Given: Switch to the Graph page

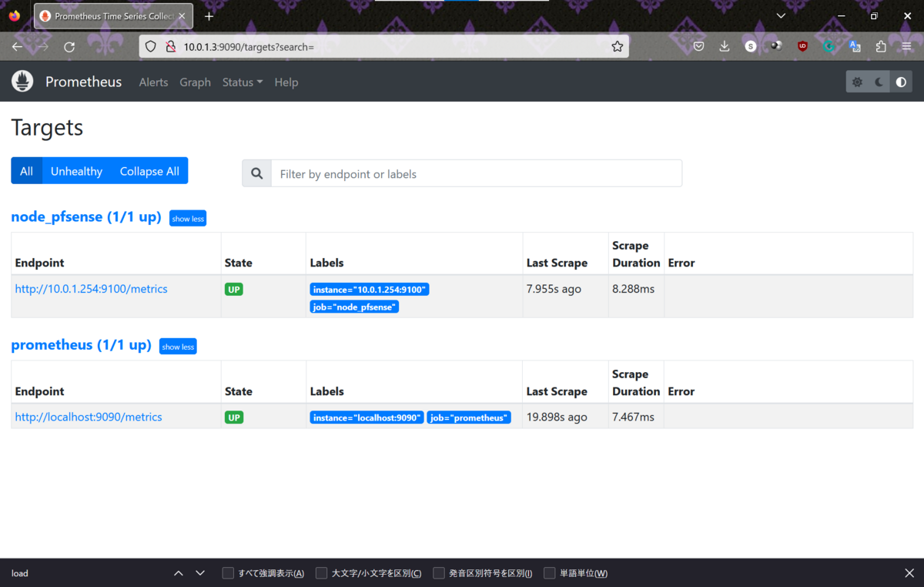Looking at the screenshot, I should [x=195, y=82].
